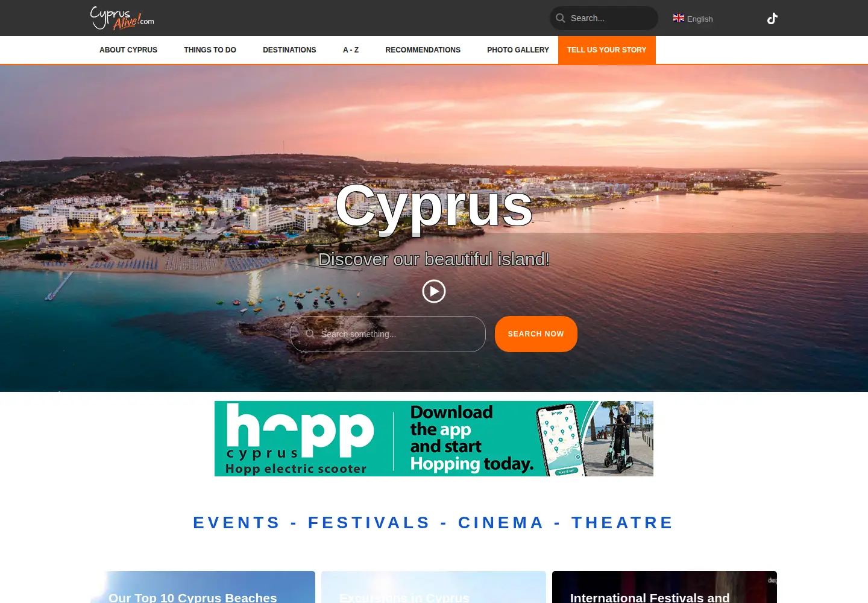Image resolution: width=868 pixels, height=603 pixels.
Task: Open the International Festivals card
Action: coord(664,587)
